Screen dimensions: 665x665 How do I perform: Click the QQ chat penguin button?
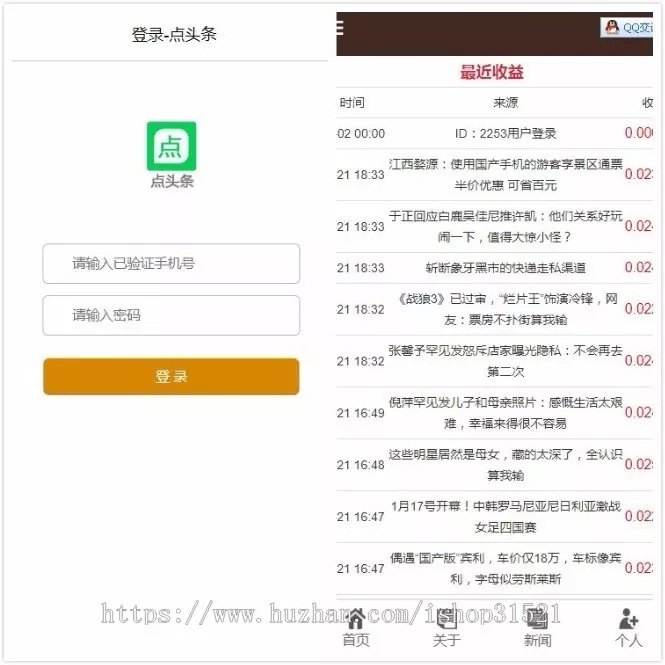coord(626,28)
